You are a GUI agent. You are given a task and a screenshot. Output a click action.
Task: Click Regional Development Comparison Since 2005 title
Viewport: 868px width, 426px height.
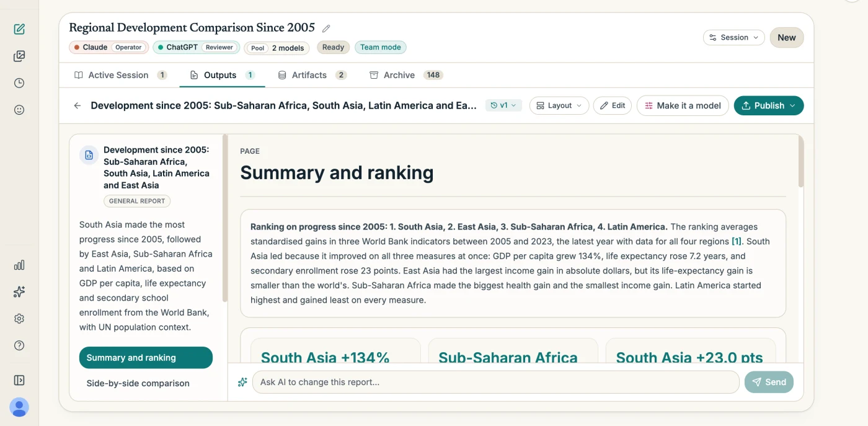point(192,28)
